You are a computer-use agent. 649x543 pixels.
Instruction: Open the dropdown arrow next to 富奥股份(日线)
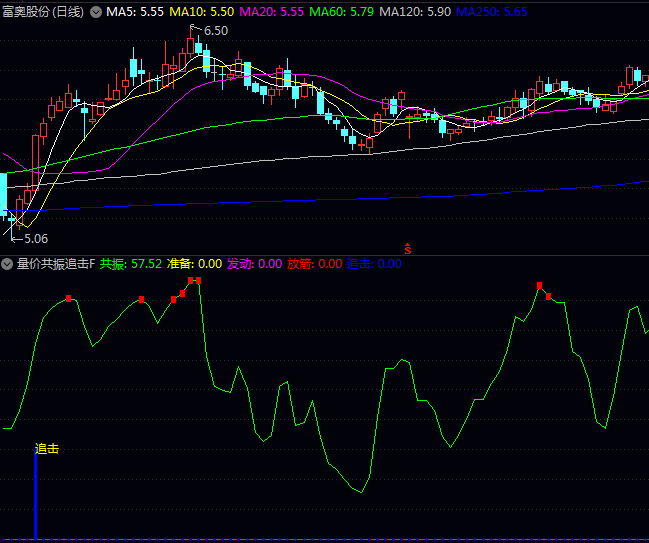point(96,12)
